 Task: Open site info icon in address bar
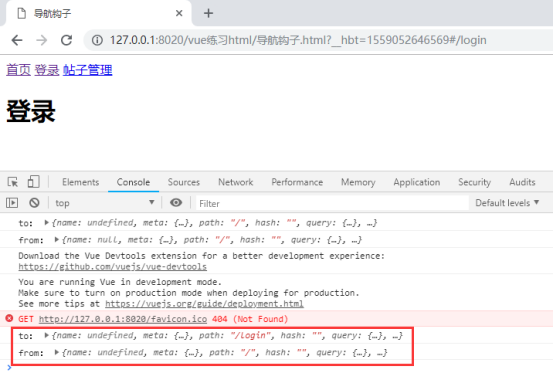pos(97,40)
